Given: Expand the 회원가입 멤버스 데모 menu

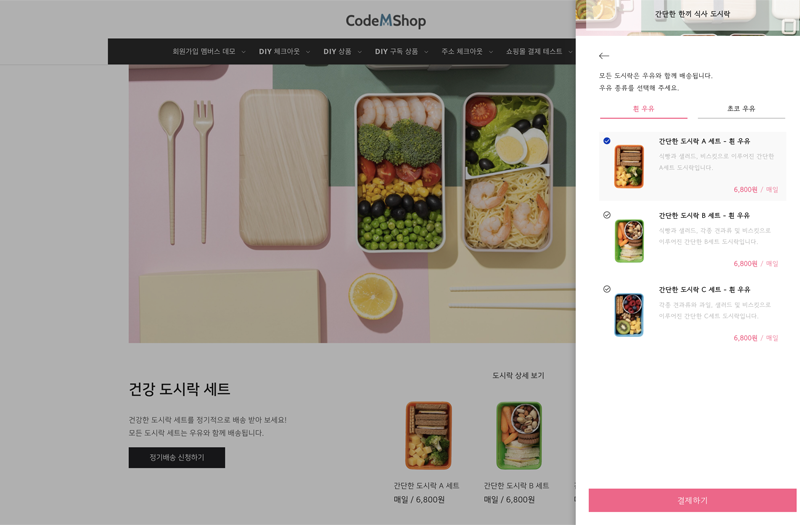Looking at the screenshot, I should click(209, 52).
